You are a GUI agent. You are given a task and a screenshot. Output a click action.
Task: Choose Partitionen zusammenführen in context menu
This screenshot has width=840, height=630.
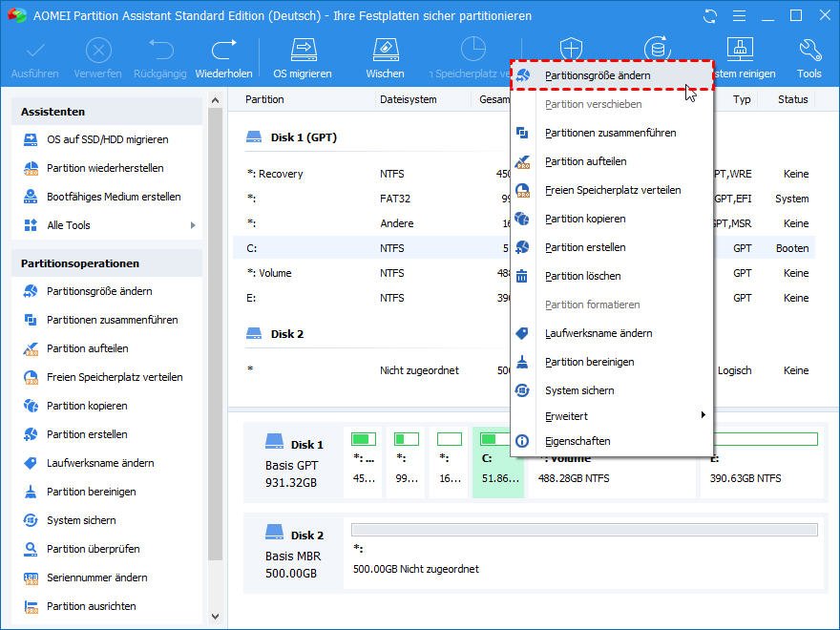point(611,133)
